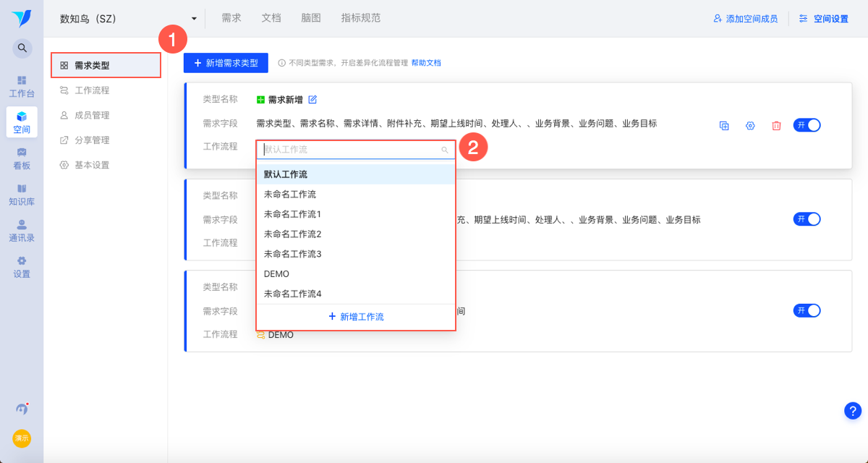Select 未命名工作流2 from workflow list

[x=293, y=234]
